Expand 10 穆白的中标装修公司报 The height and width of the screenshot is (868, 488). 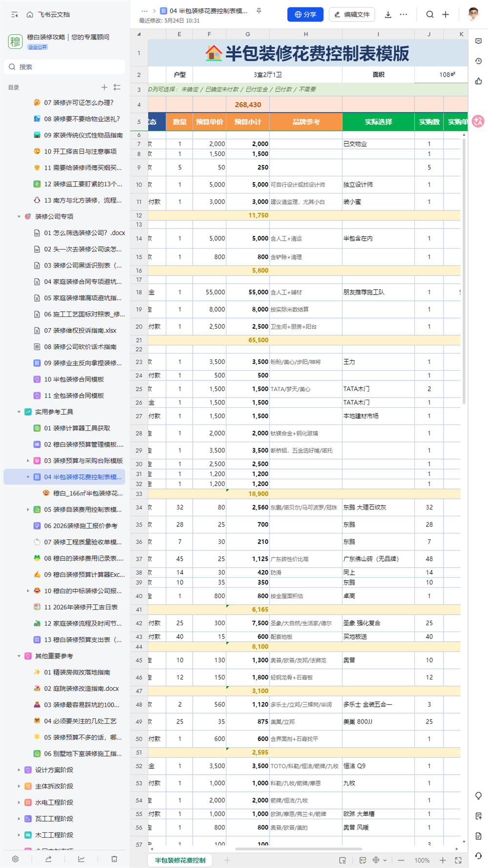pos(28,591)
